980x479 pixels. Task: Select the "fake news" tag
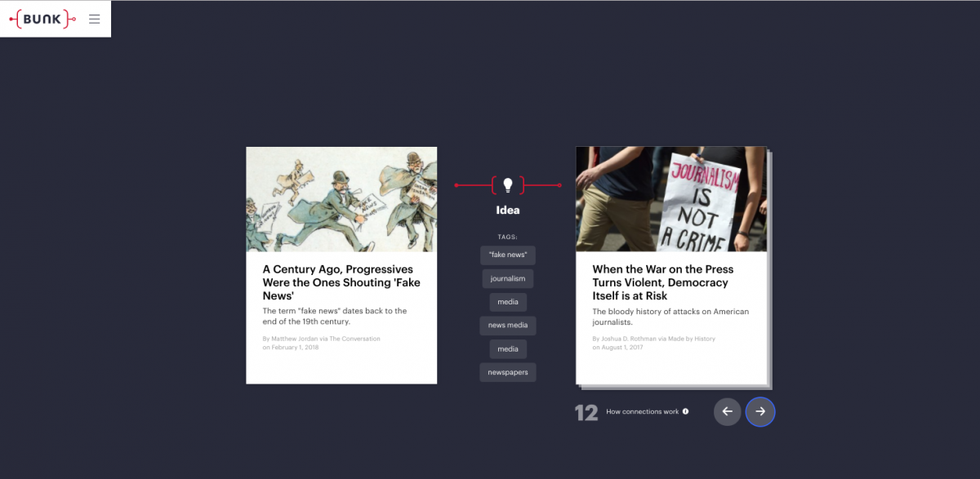507,255
